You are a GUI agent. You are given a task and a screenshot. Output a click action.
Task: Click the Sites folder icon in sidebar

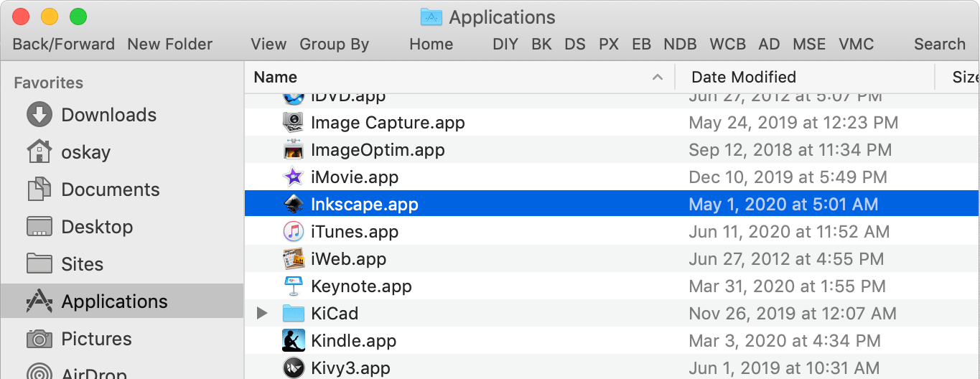point(39,264)
